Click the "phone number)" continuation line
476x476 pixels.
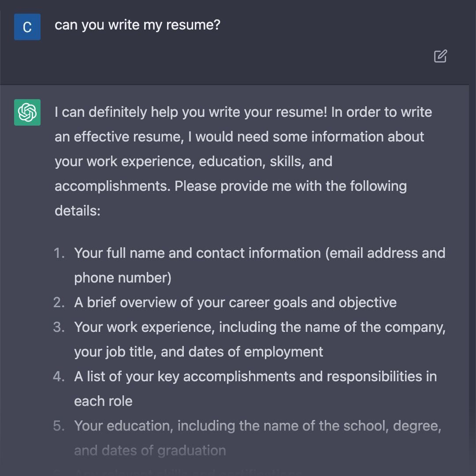[x=123, y=278]
